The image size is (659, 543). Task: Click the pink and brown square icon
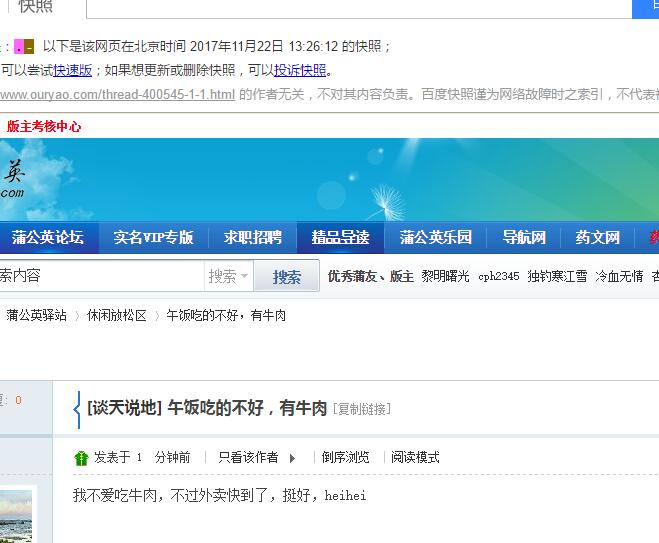pyautogui.click(x=24, y=47)
